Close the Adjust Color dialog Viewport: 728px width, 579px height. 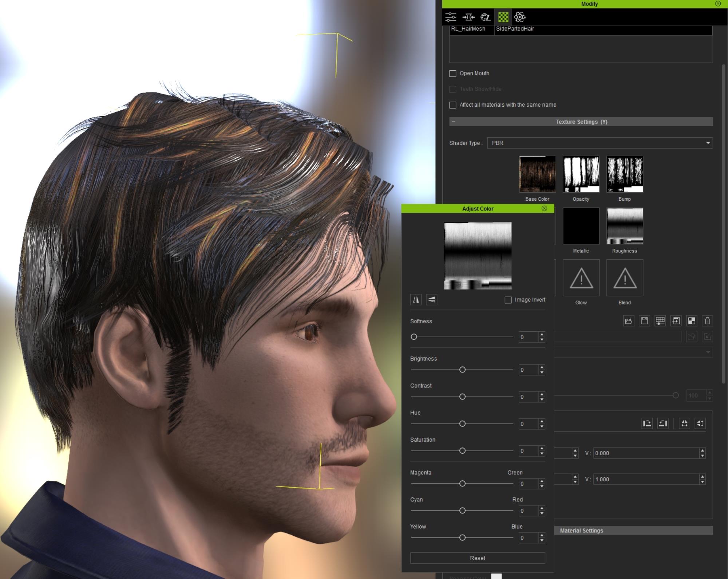tap(544, 208)
